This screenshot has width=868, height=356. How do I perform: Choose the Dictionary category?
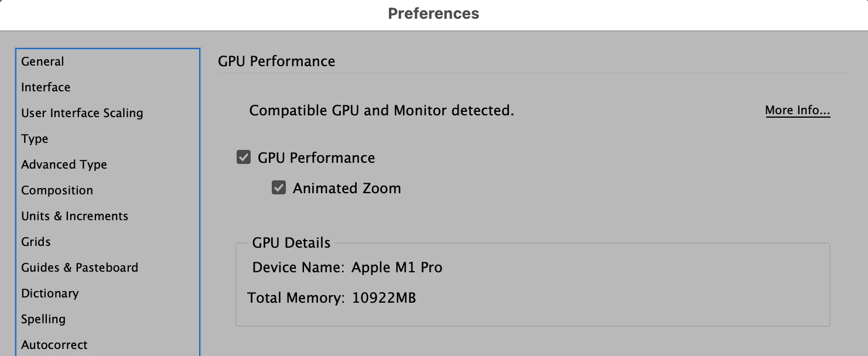point(50,293)
